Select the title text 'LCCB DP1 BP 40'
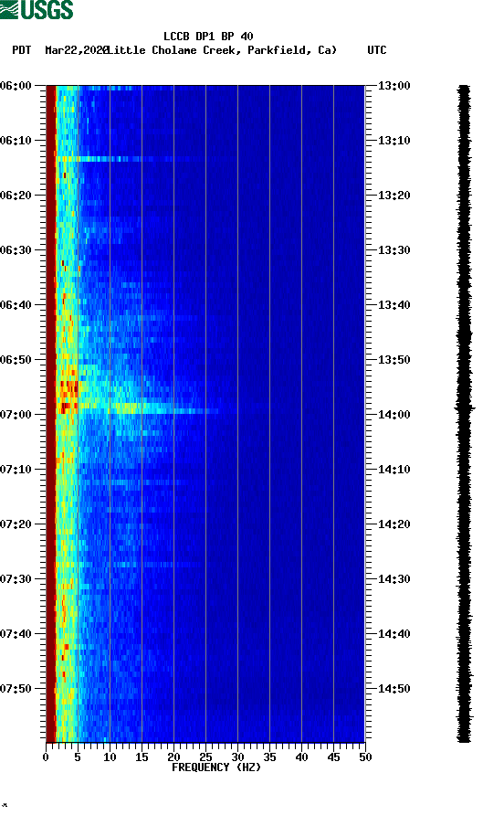The image size is (504, 815). click(208, 37)
